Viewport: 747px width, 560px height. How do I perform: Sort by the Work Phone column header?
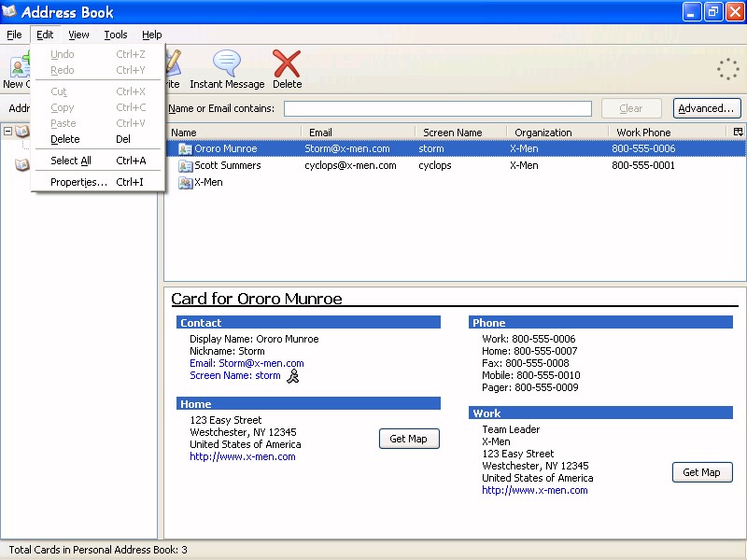pyautogui.click(x=669, y=133)
